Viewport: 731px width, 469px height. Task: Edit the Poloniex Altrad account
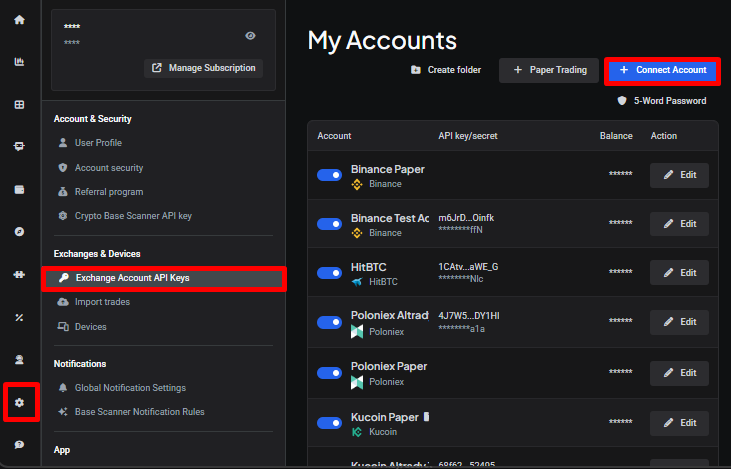tap(679, 322)
